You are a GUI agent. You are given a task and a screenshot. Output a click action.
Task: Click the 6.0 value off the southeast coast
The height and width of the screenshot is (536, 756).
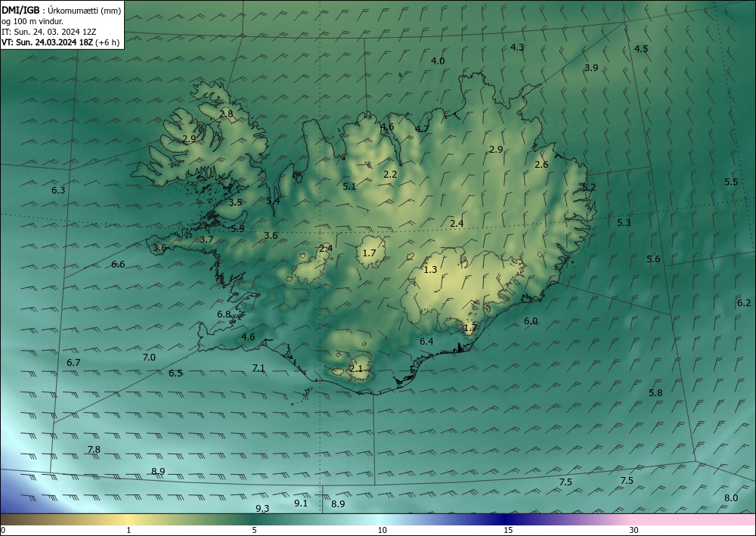tap(531, 321)
